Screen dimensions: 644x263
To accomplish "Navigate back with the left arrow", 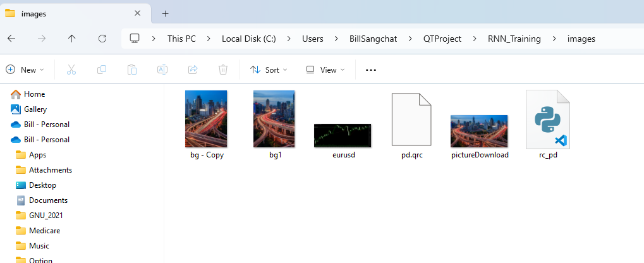I will [11, 39].
